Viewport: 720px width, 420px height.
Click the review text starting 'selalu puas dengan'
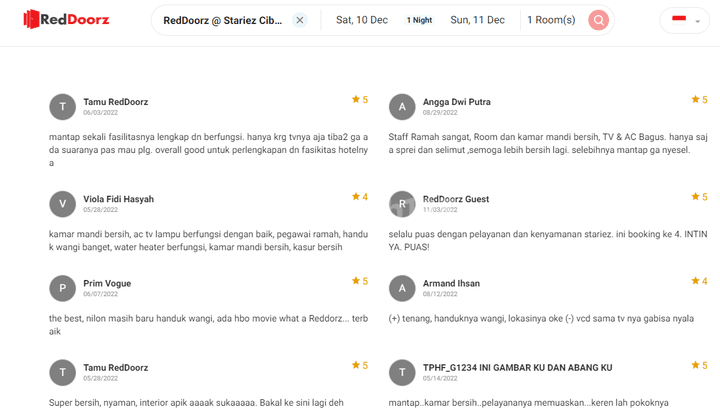click(x=548, y=241)
